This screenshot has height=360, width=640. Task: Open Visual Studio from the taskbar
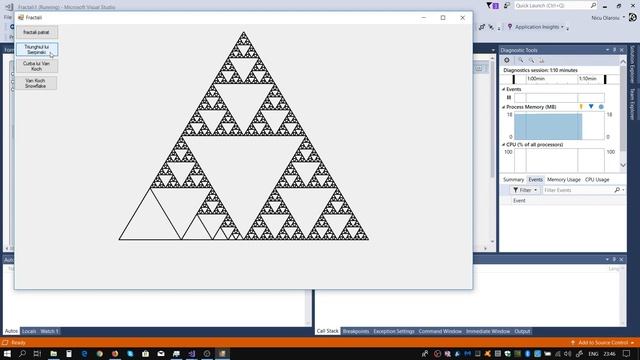192,353
